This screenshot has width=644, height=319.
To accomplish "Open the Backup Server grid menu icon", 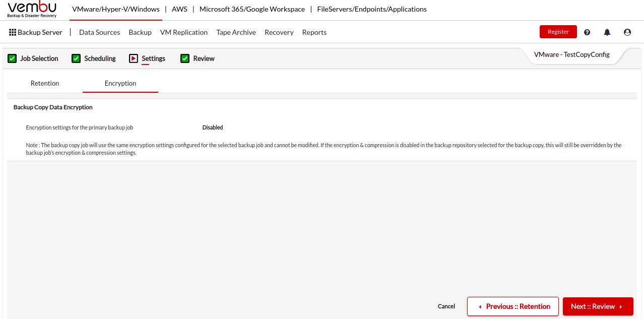I will click(x=13, y=32).
